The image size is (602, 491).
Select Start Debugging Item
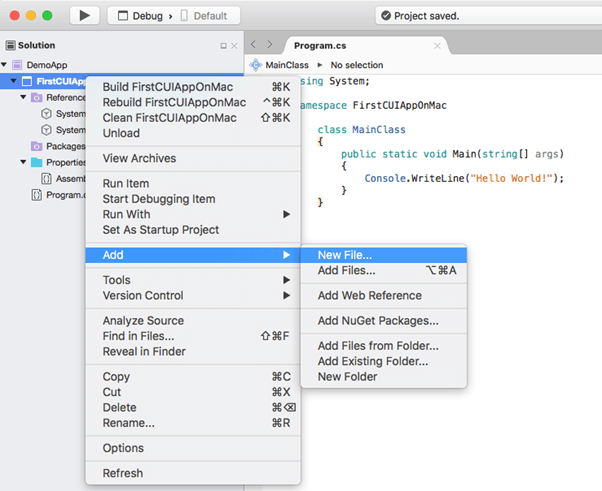point(193,199)
